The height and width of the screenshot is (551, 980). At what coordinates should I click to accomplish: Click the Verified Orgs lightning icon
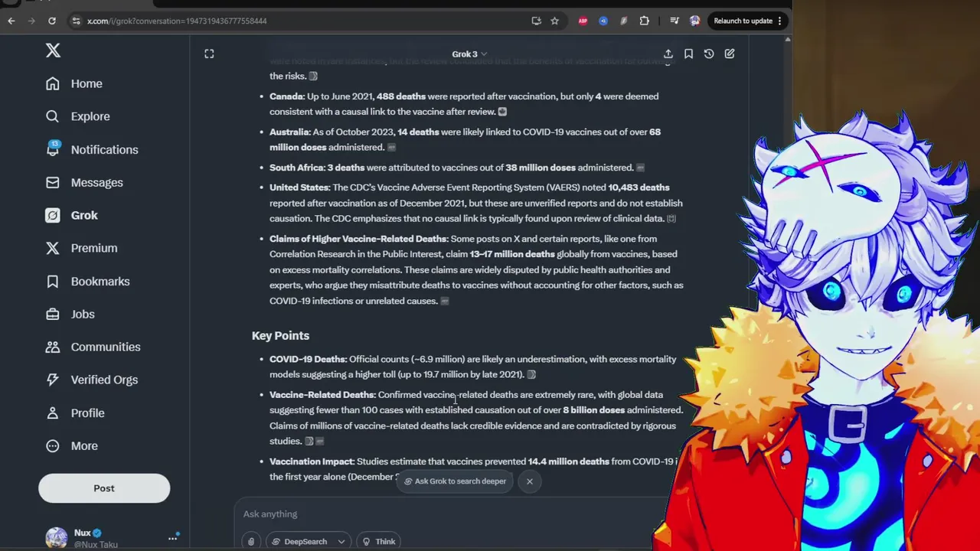(52, 380)
